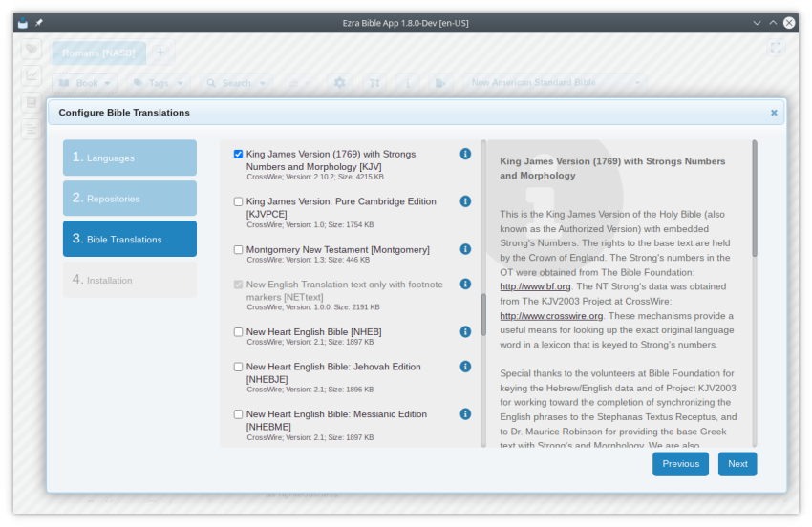812x527 pixels.
Task: Check Montgomery New Testament
Action: [x=238, y=249]
